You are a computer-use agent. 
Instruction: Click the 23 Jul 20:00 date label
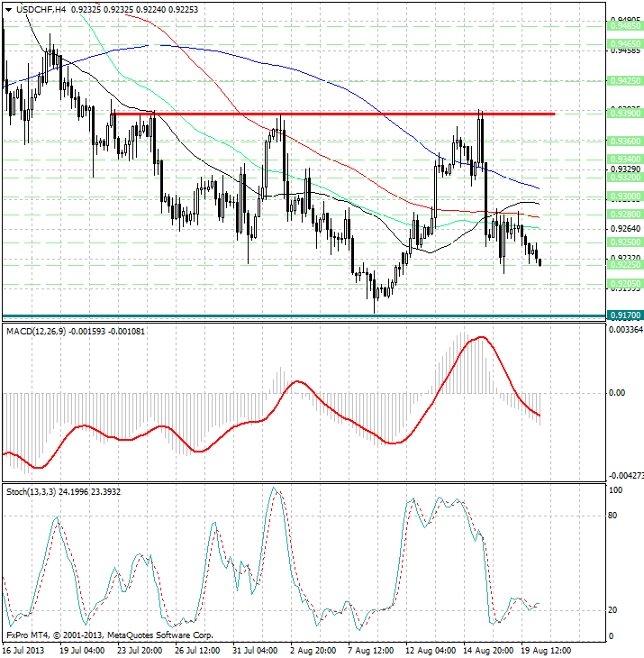coord(140,651)
